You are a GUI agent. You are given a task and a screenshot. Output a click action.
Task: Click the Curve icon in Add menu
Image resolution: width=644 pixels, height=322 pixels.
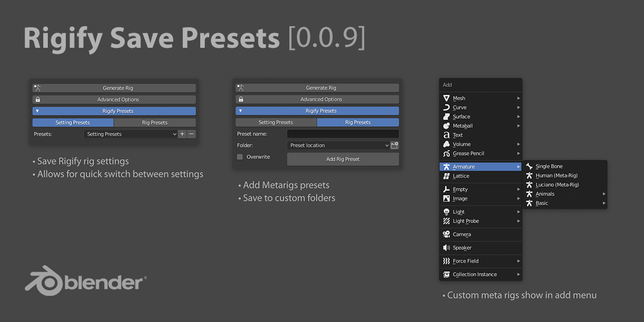446,107
